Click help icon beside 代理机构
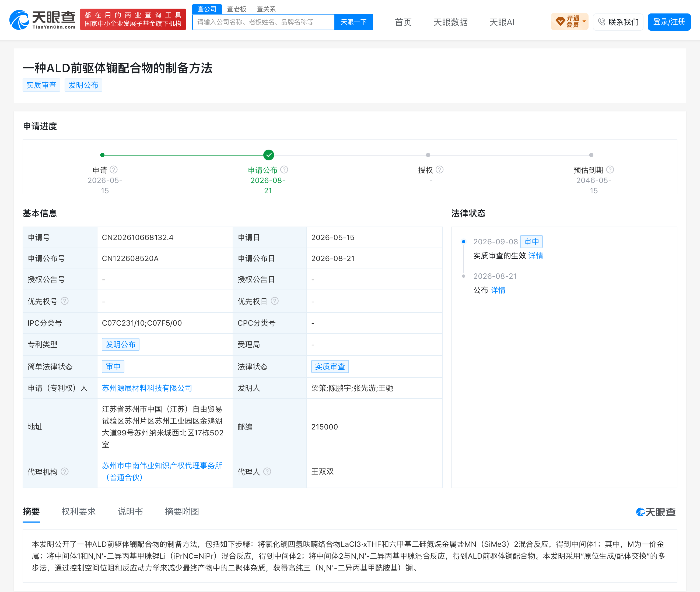 pyautogui.click(x=65, y=471)
